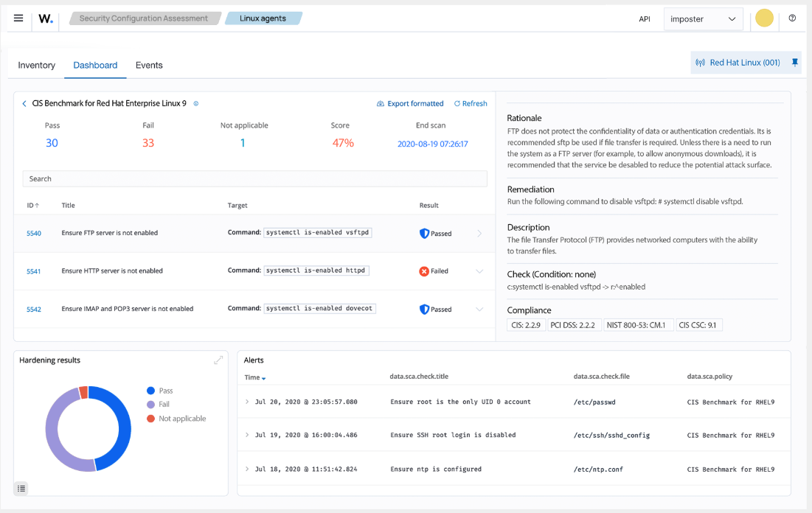Click the agent signal broadcast icon
This screenshot has height=513, width=812.
point(700,63)
